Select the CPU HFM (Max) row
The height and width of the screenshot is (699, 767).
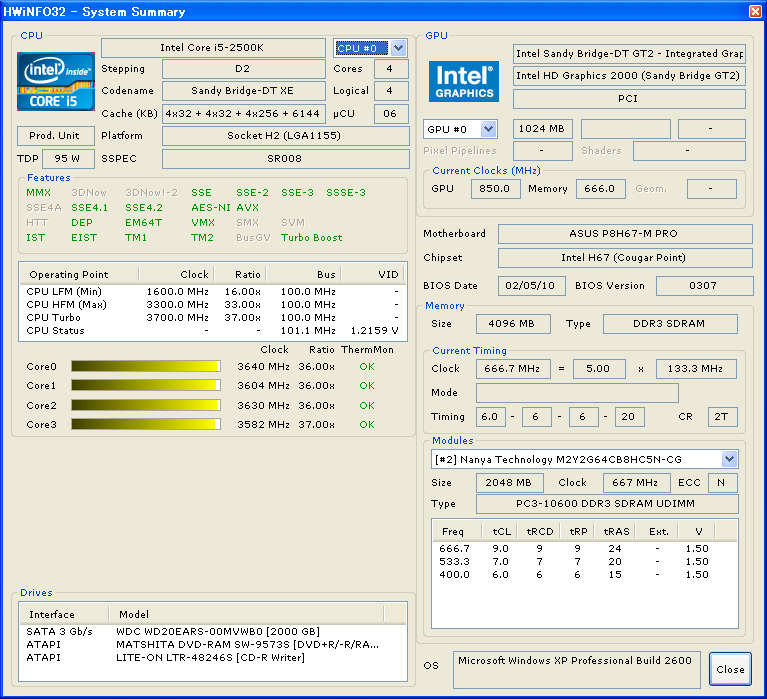[213, 304]
